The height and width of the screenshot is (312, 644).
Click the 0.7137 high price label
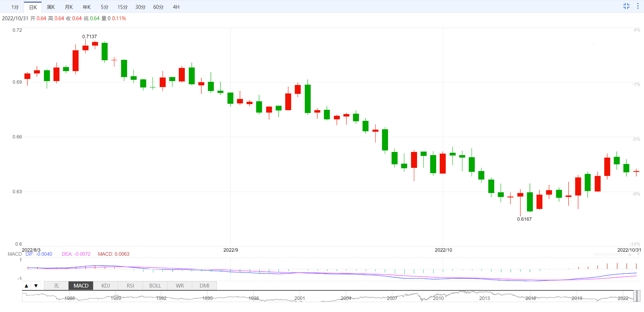tap(90, 36)
